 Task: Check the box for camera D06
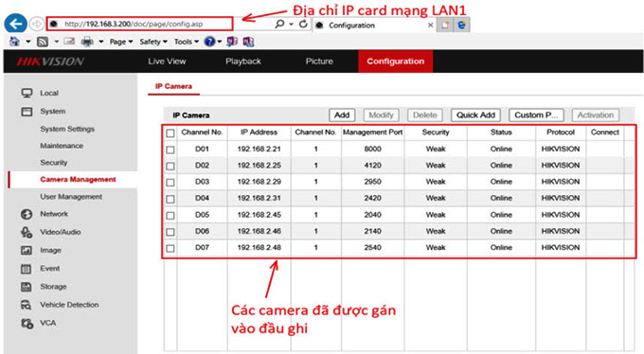tap(170, 232)
